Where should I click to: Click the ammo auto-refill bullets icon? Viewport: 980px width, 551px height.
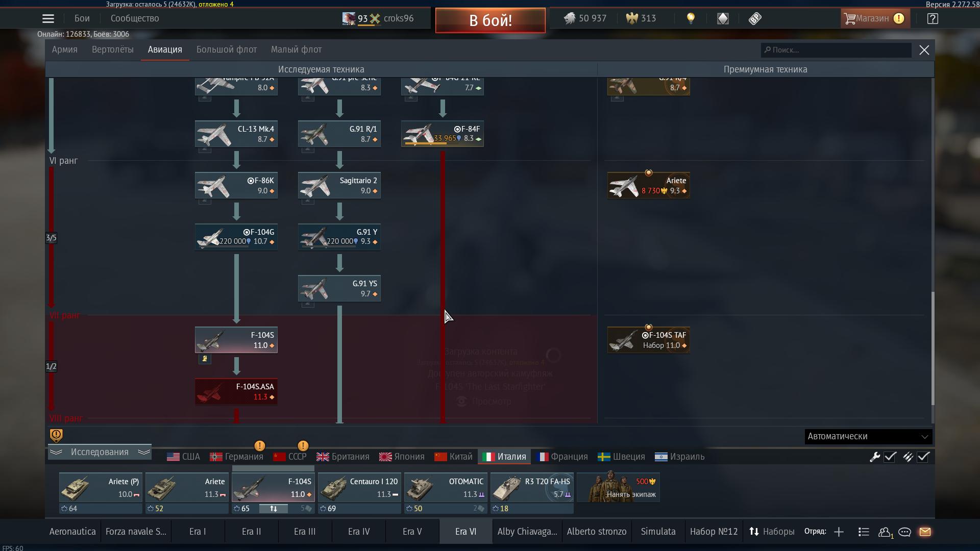point(908,457)
